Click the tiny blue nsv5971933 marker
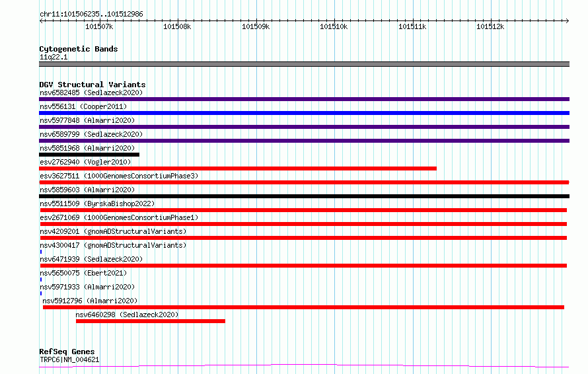This screenshot has height=374, width=588. [x=41, y=293]
